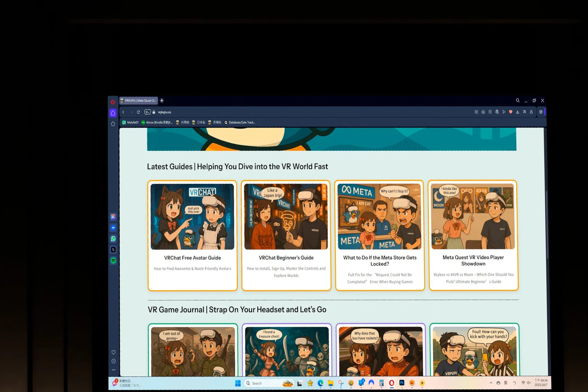
Task: Select the VRPUPU Meta Quest tab
Action: point(138,101)
